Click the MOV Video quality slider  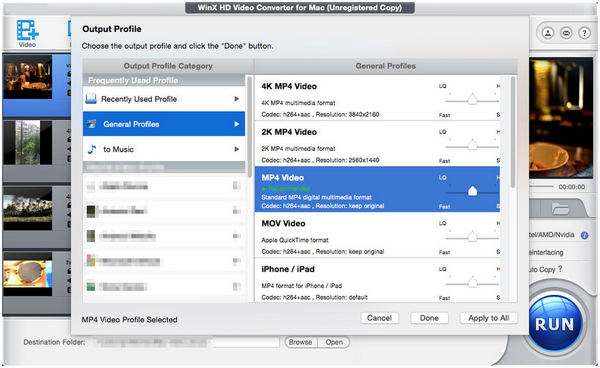coord(473,237)
